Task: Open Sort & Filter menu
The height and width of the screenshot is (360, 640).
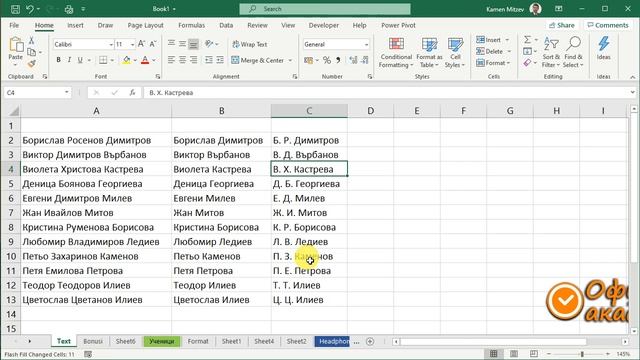Action: (x=551, y=53)
